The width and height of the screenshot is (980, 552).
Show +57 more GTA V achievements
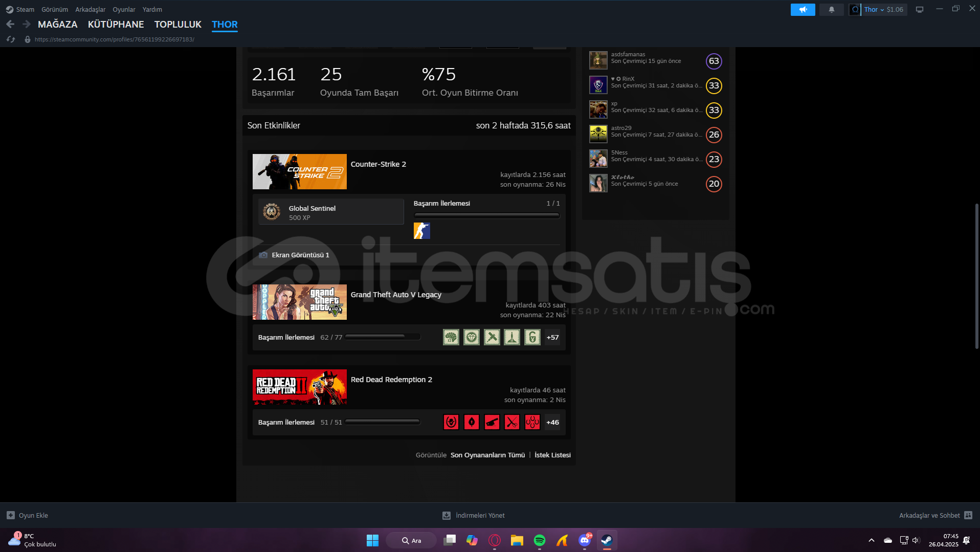[x=552, y=337]
